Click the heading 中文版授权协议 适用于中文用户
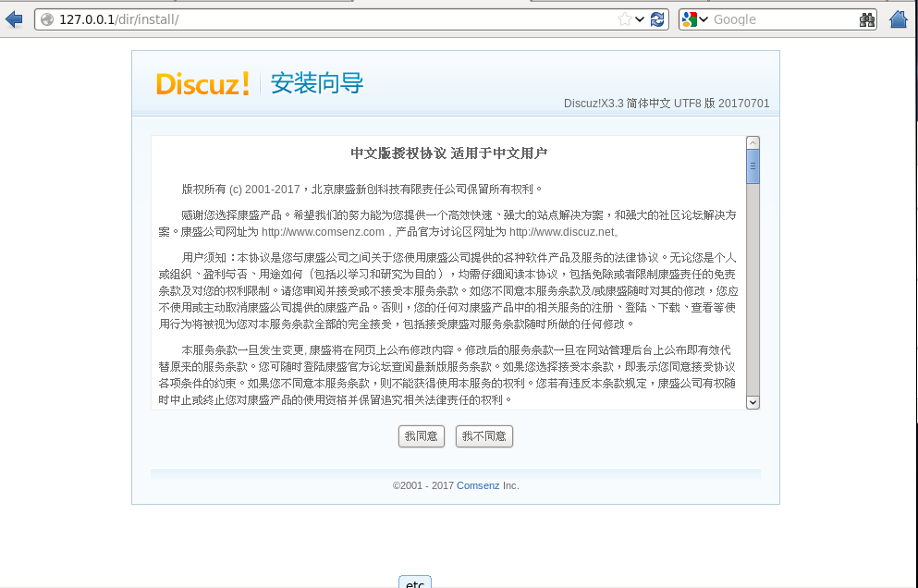The image size is (918, 588). tap(449, 153)
